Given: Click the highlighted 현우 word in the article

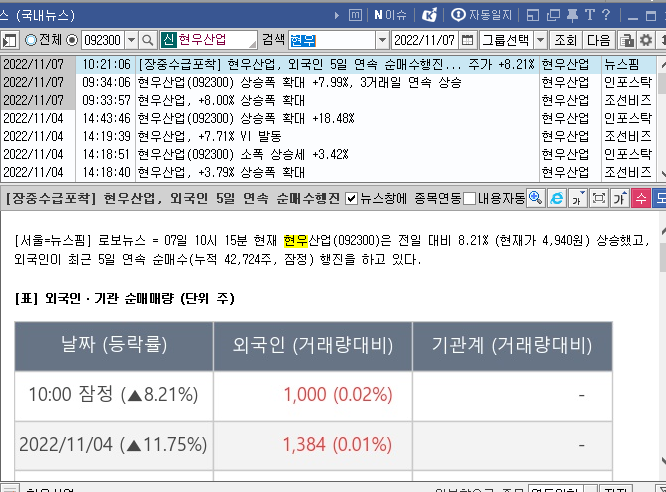Looking at the screenshot, I should [296, 241].
